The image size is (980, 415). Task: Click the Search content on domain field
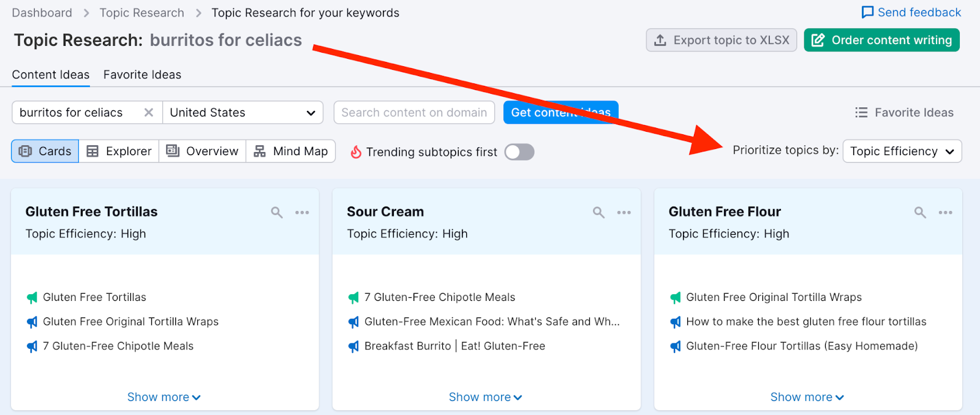point(414,113)
